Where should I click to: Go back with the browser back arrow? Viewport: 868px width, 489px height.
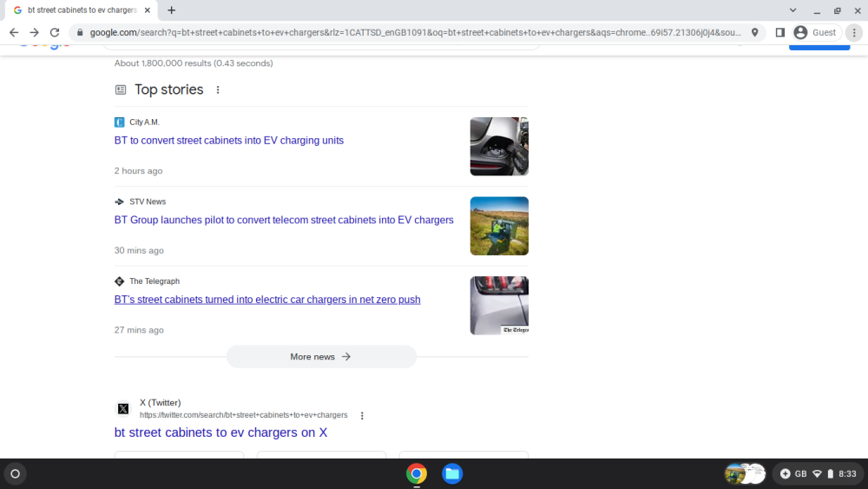pos(14,33)
